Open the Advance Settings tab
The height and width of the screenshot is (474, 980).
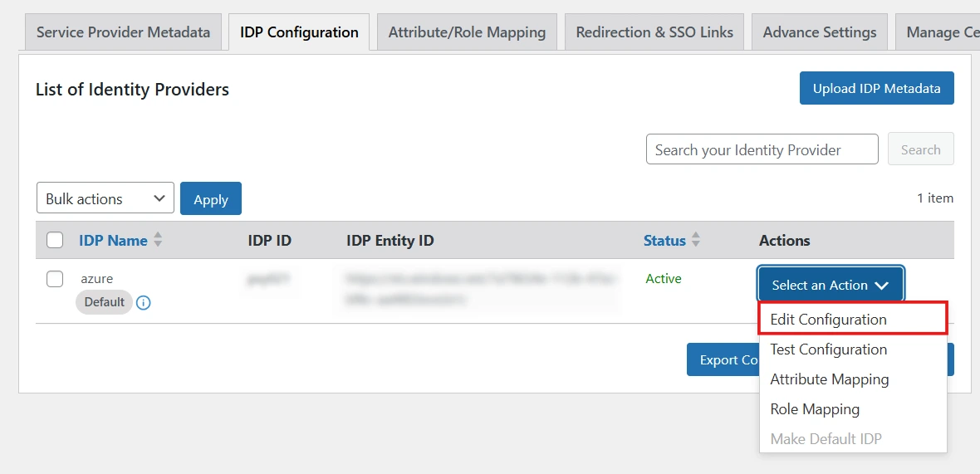click(819, 32)
